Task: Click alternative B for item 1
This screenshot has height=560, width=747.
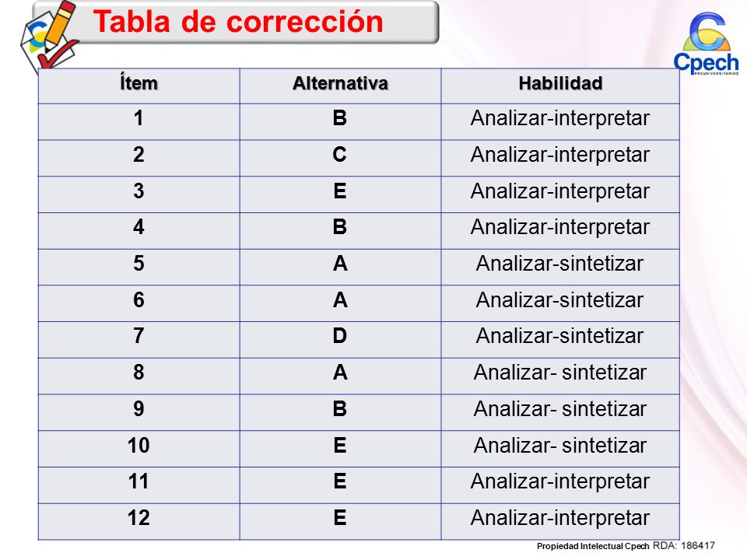Action: [x=340, y=118]
